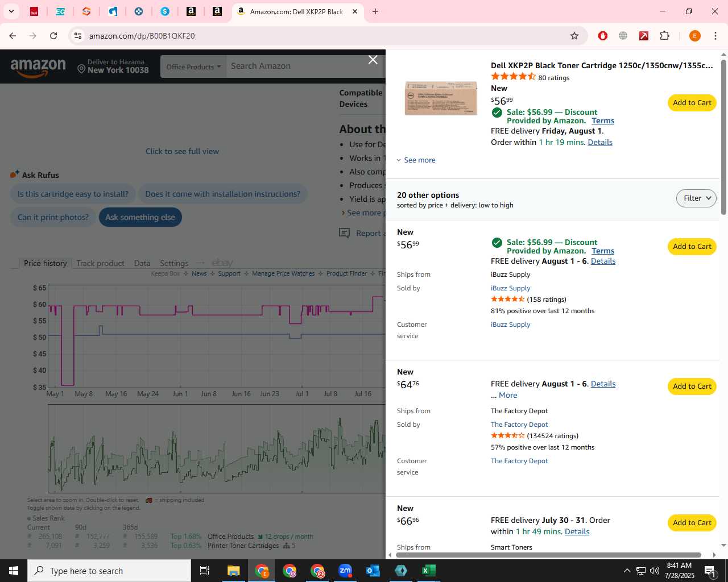Ask Rufus: Can it print photos?
The image size is (728, 582).
(x=53, y=217)
